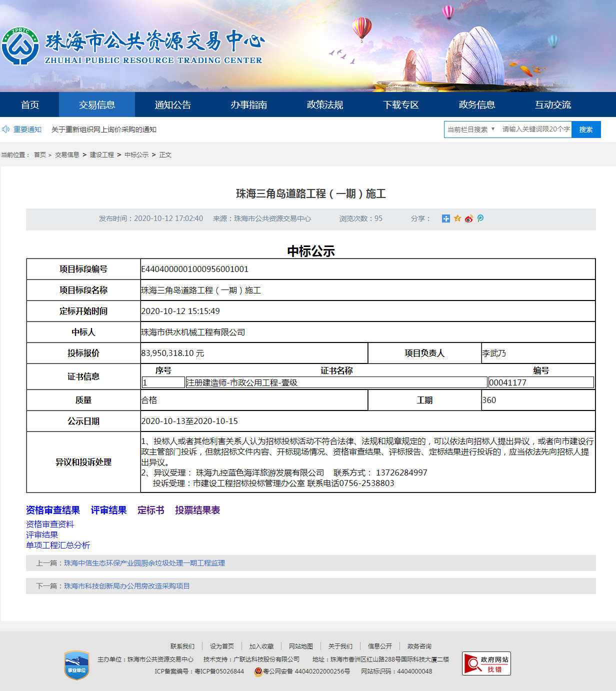Click the ZPRTC logo emblem
The height and width of the screenshot is (691, 616).
[x=20, y=46]
